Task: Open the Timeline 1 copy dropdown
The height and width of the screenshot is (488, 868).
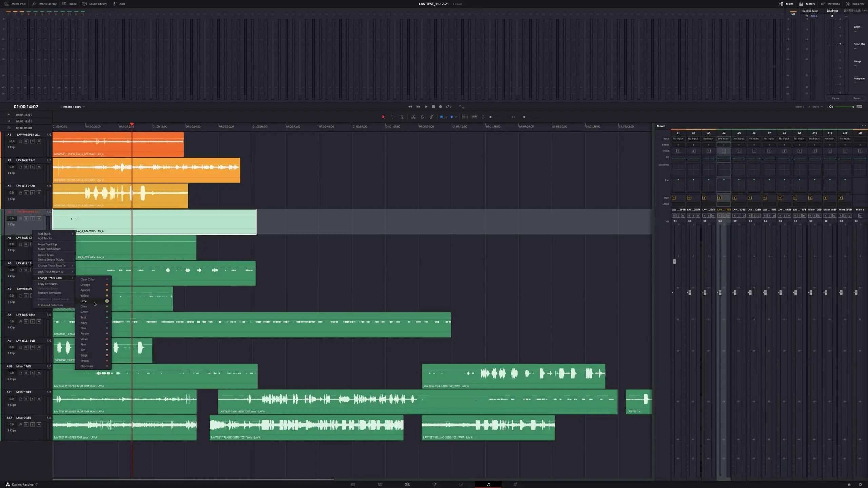Action: pyautogui.click(x=73, y=107)
